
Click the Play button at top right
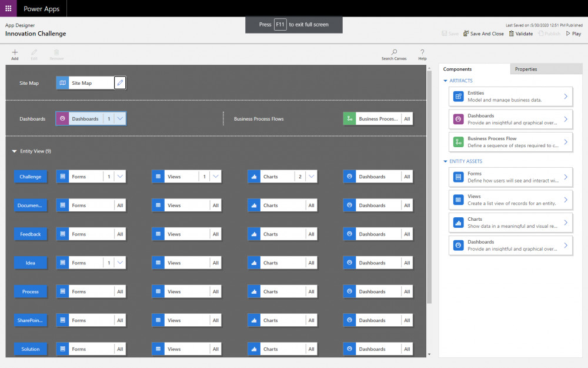coord(573,34)
